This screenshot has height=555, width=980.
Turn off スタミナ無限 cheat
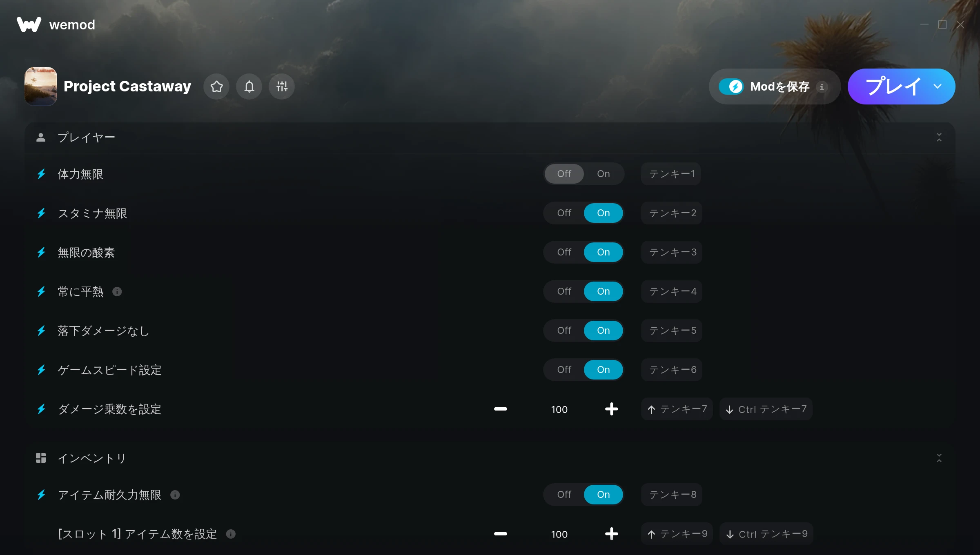point(564,213)
